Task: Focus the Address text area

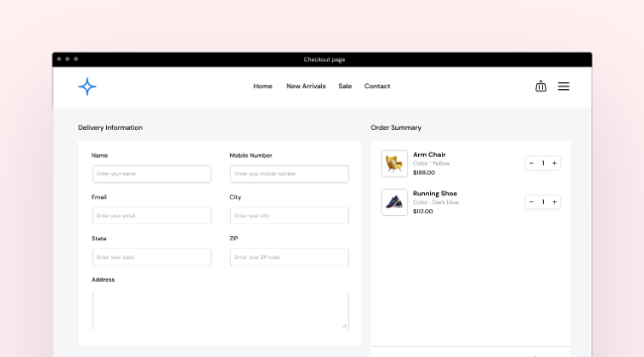Action: point(221,310)
